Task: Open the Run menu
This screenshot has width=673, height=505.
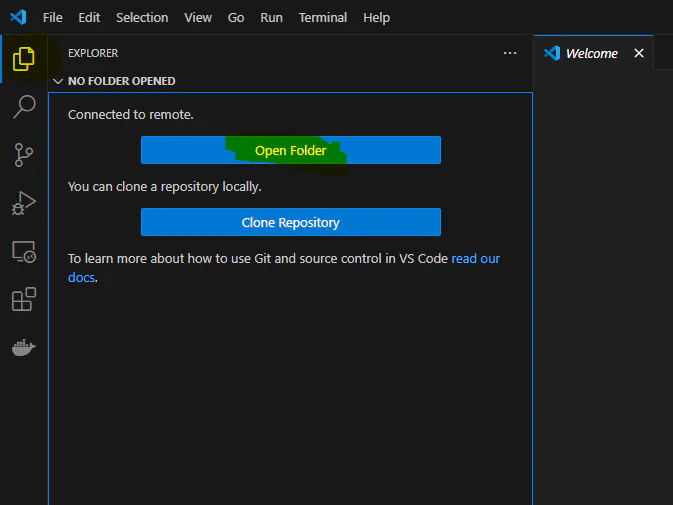Action: (271, 18)
